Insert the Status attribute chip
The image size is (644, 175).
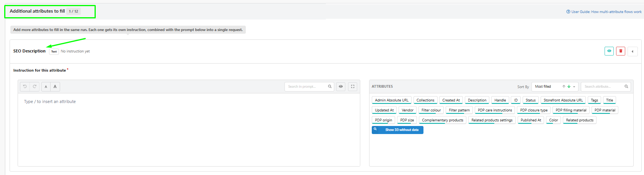tap(531, 100)
